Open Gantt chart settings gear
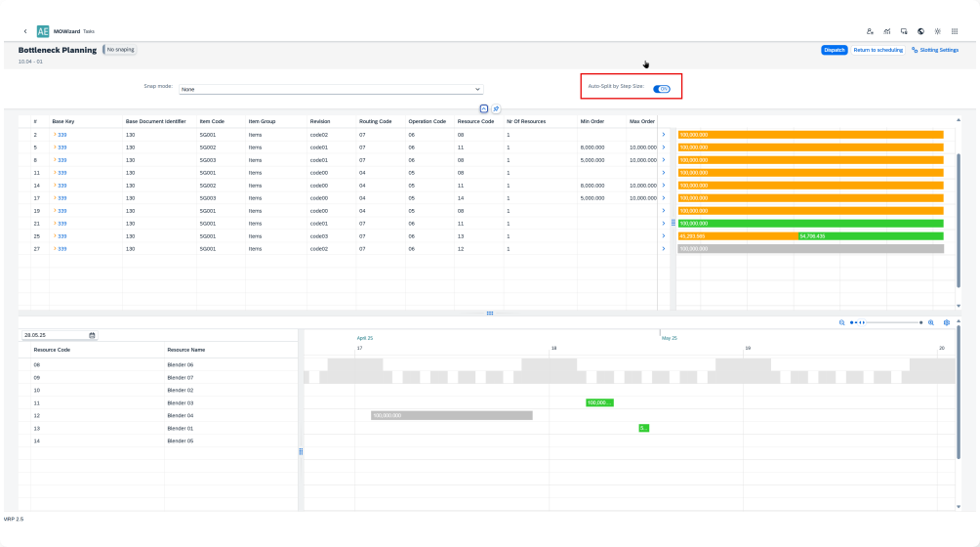980x547 pixels. 947,322
